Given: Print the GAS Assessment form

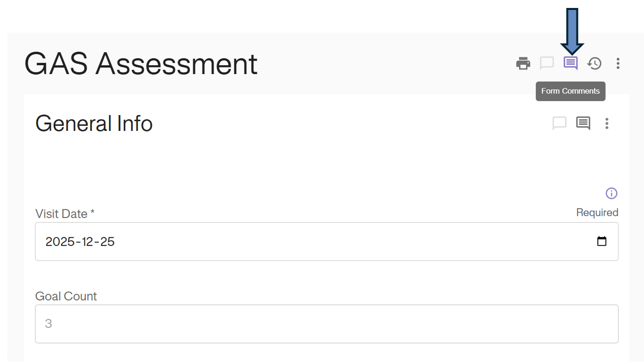Looking at the screenshot, I should [523, 63].
